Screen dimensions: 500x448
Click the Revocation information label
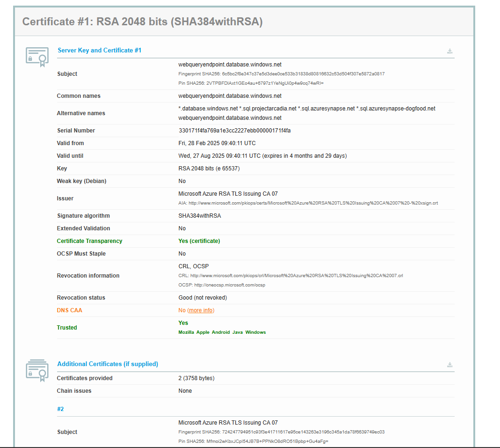coord(88,276)
